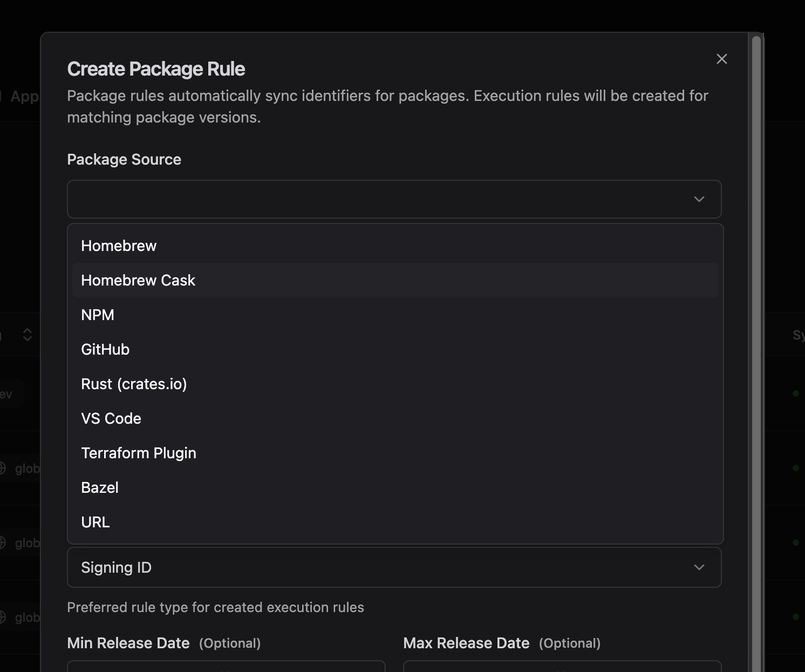This screenshot has height=672, width=805.
Task: Pick Bazel as the package source
Action: (100, 487)
